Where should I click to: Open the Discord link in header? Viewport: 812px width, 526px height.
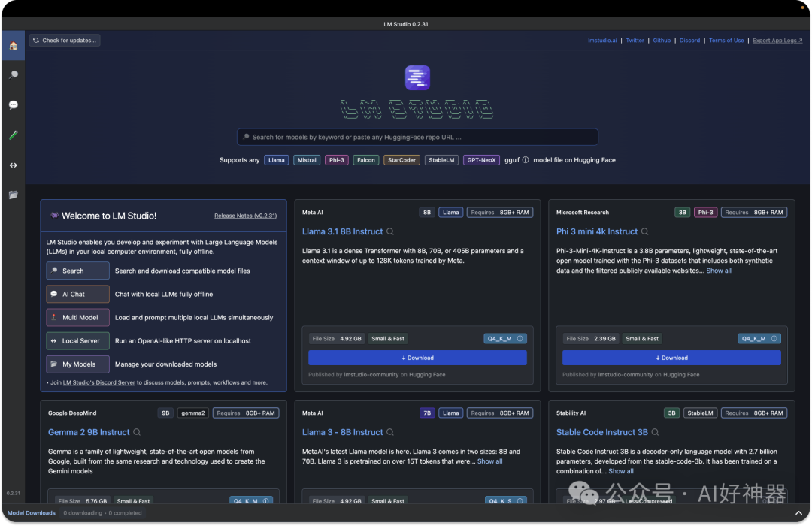click(689, 41)
